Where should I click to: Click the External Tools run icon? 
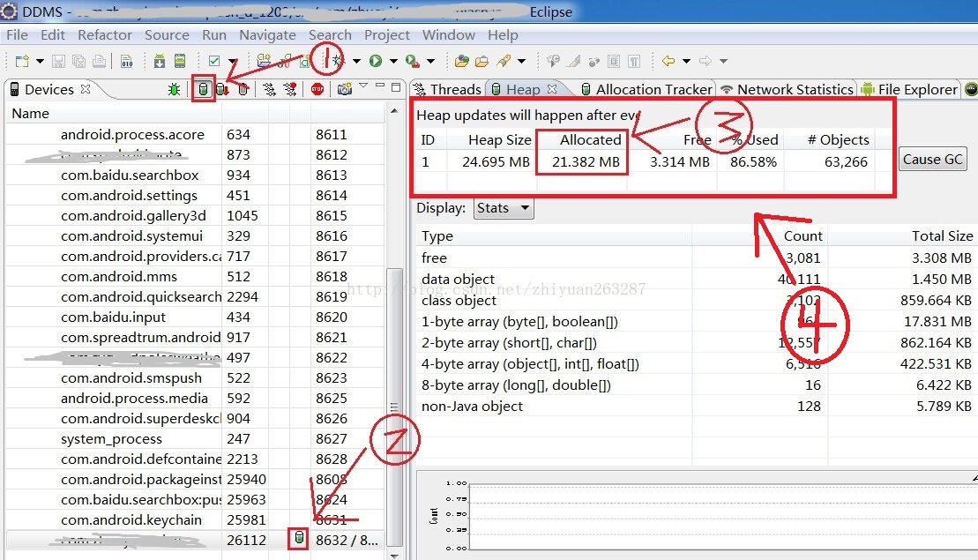coord(413,61)
